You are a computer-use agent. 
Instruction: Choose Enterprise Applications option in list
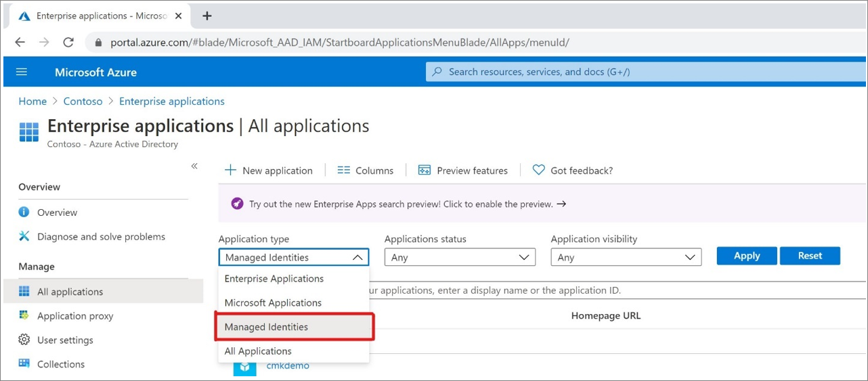click(x=274, y=279)
